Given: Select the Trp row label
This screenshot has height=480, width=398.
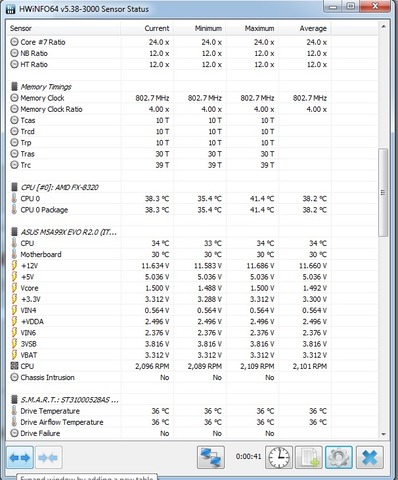Looking at the screenshot, I should [x=26, y=143].
